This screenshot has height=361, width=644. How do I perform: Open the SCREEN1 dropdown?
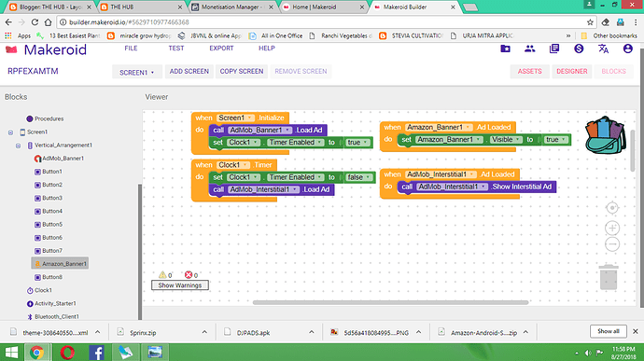(x=137, y=72)
